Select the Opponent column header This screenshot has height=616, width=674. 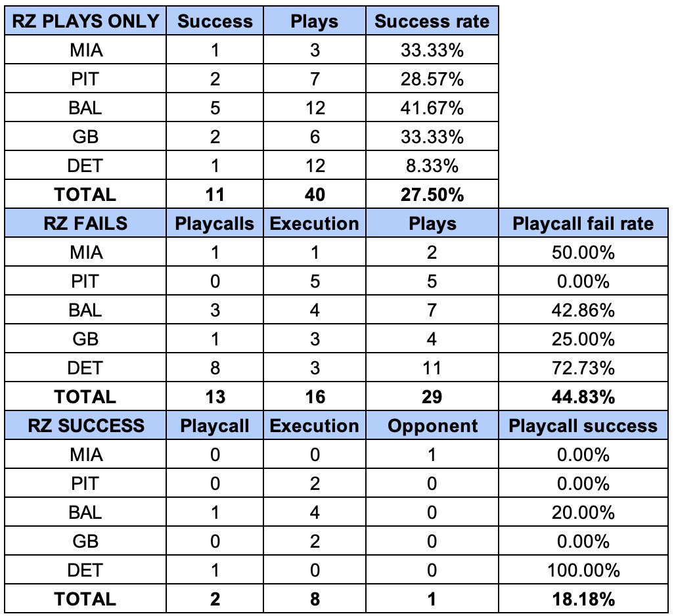(432, 426)
